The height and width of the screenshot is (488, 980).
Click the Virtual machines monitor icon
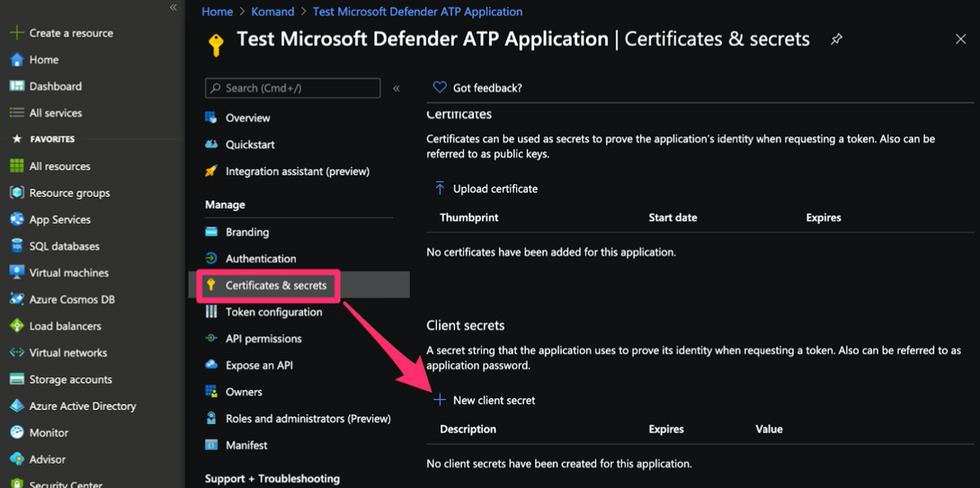click(17, 273)
